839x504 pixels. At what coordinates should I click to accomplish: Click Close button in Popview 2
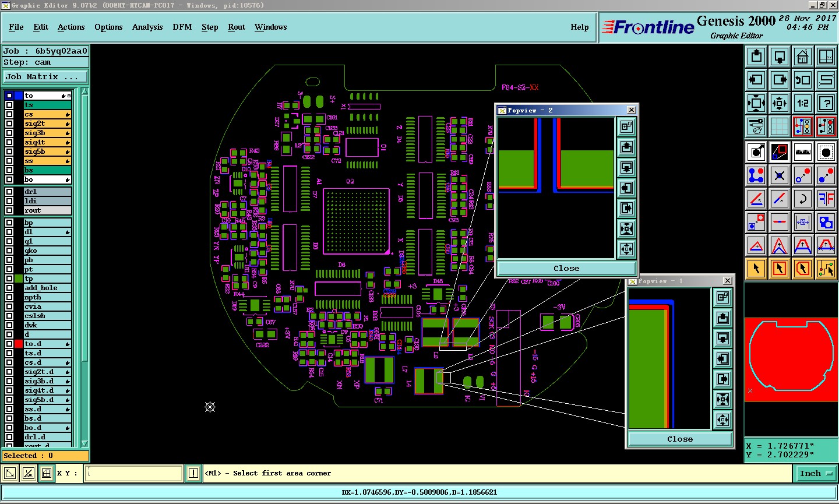pos(566,269)
